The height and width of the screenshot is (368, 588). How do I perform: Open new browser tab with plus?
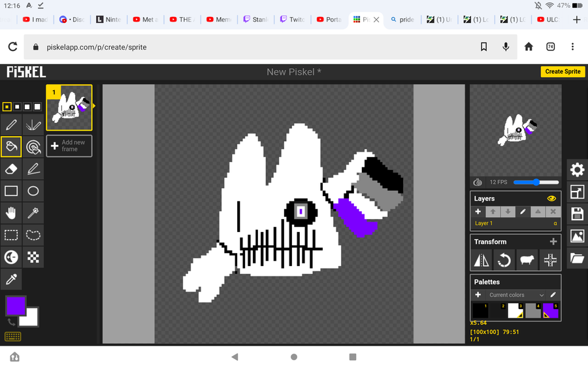[577, 20]
